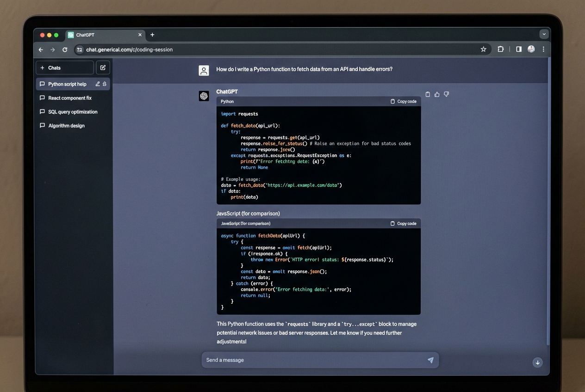Open the SQL query optimization chat
The image size is (585, 392).
(73, 111)
